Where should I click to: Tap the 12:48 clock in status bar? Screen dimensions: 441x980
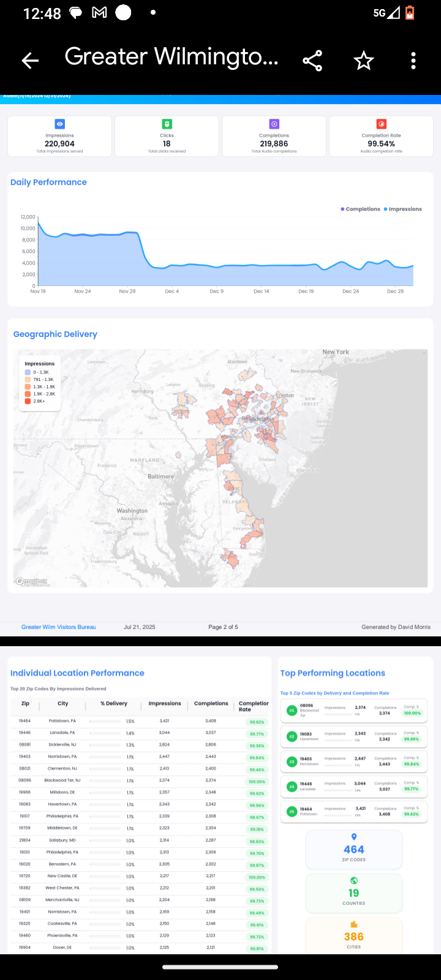42,13
